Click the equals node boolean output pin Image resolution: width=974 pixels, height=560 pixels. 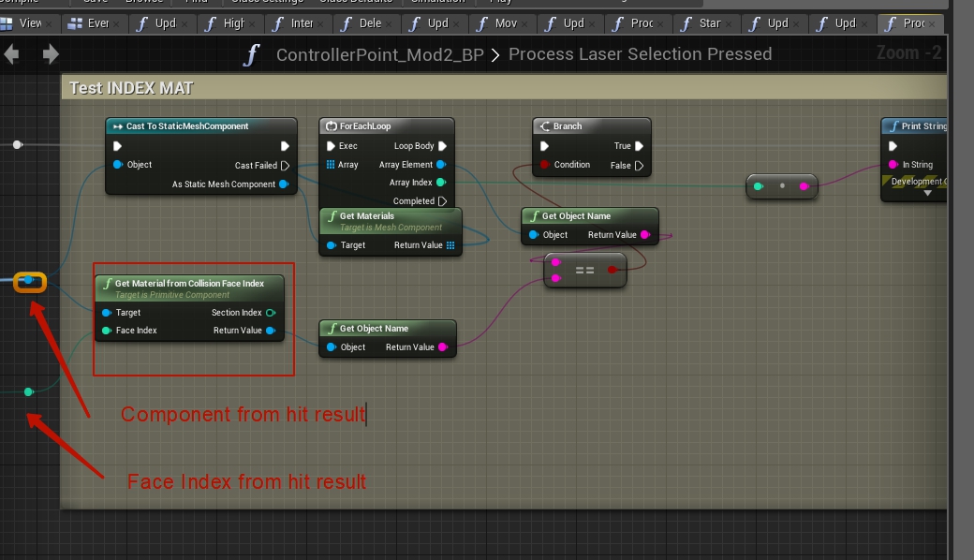tap(612, 270)
